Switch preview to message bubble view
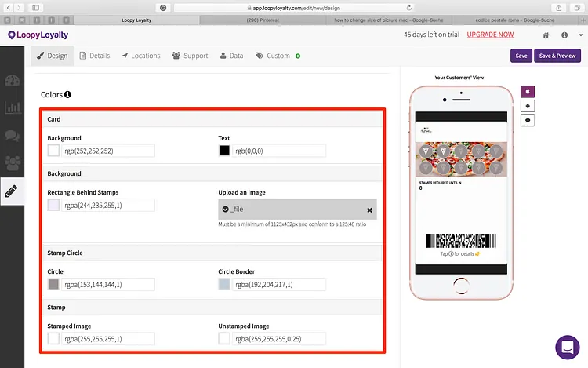The width and height of the screenshot is (588, 368). 528,120
